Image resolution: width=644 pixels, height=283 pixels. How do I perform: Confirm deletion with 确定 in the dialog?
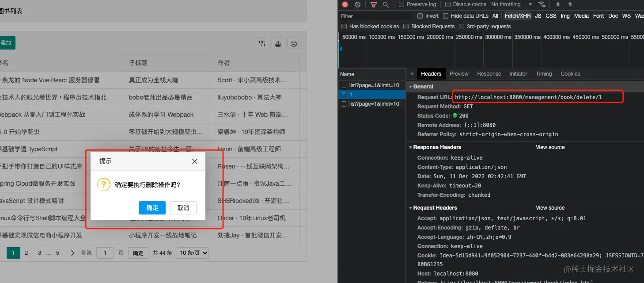pyautogui.click(x=152, y=208)
